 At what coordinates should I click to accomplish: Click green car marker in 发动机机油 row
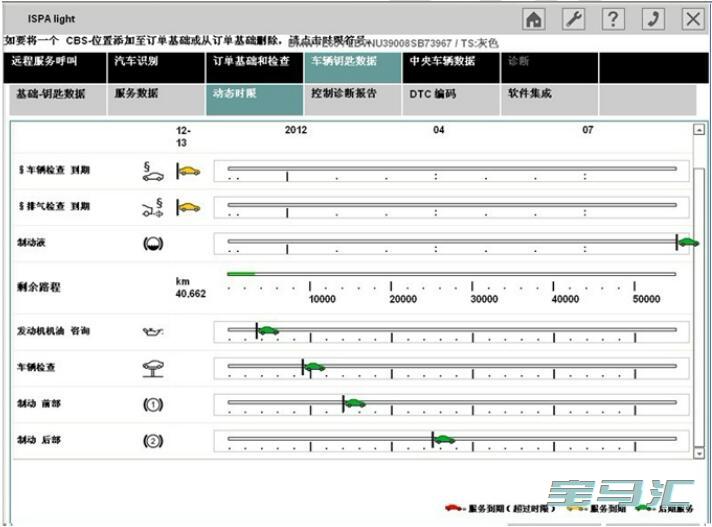point(268,330)
